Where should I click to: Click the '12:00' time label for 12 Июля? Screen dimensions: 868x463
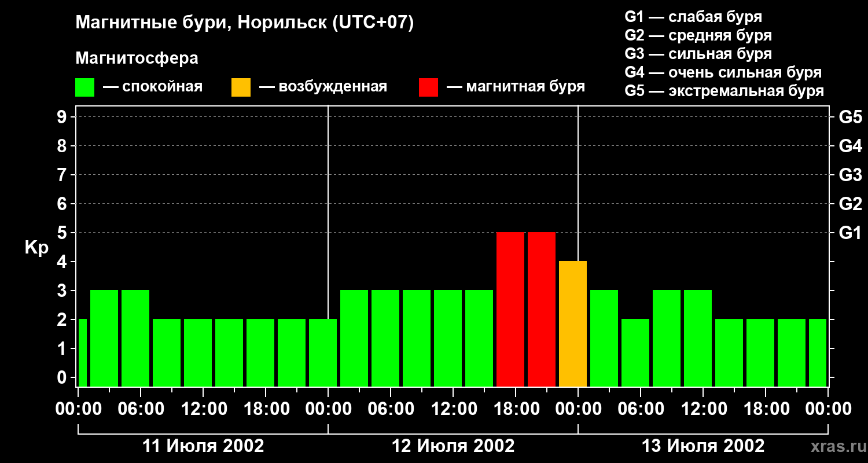[453, 409]
